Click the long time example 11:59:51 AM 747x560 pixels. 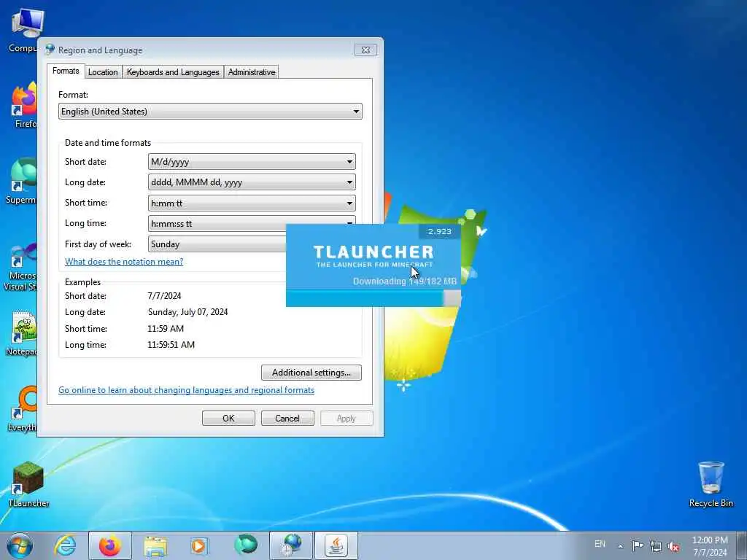coord(171,345)
